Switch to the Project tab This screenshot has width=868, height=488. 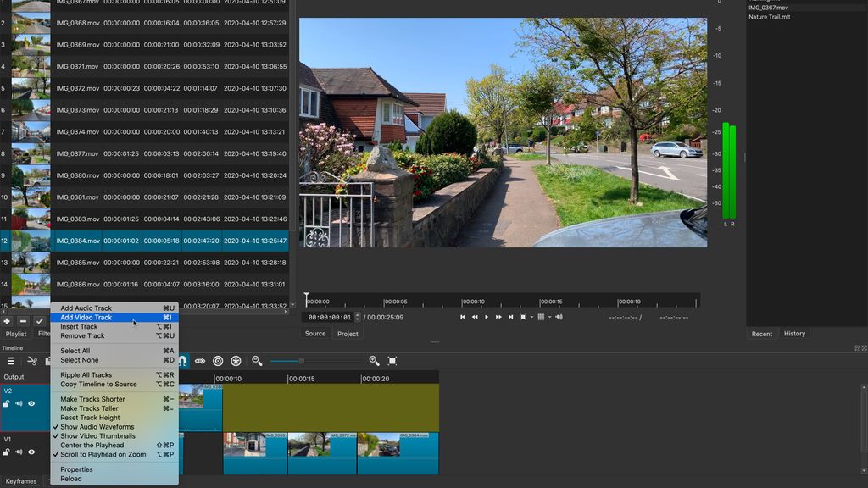tap(348, 334)
